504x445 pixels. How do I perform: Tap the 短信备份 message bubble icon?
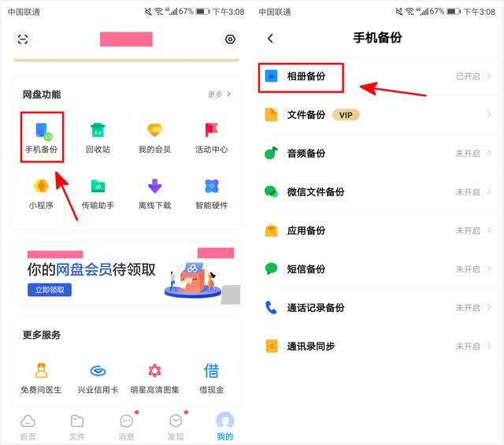(x=271, y=269)
